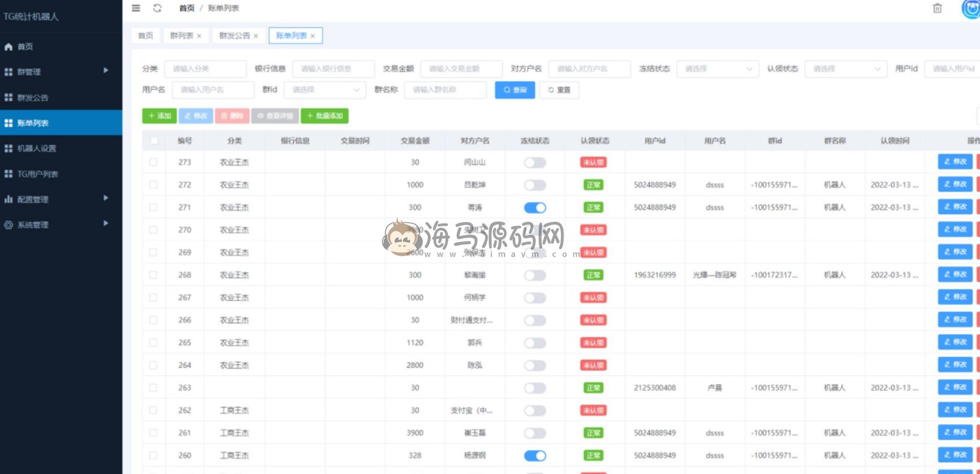The height and width of the screenshot is (474, 980).
Task: Click the green 批量添加 button
Action: (325, 116)
